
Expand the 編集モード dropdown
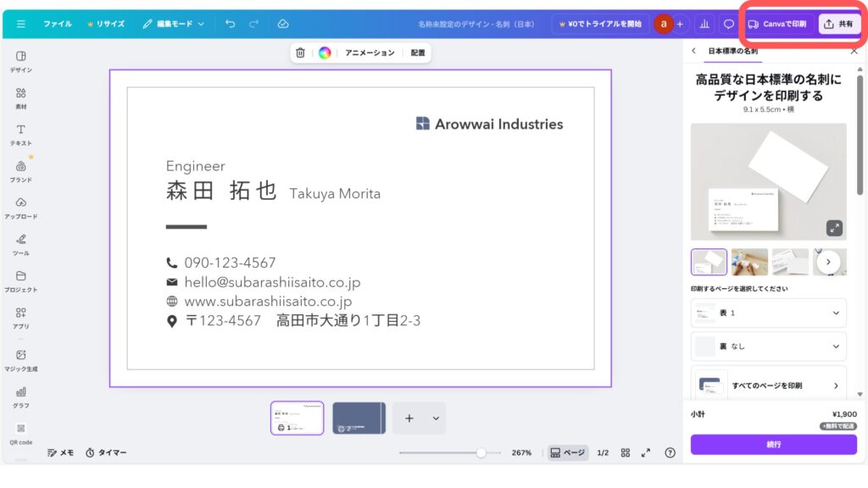[174, 24]
